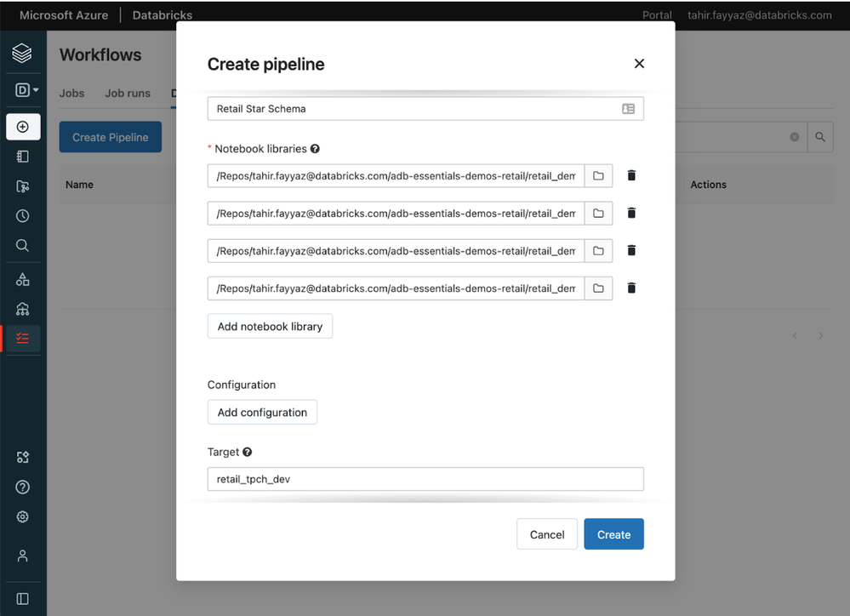Click the blue Create button
The width and height of the screenshot is (850, 616).
[x=613, y=534]
